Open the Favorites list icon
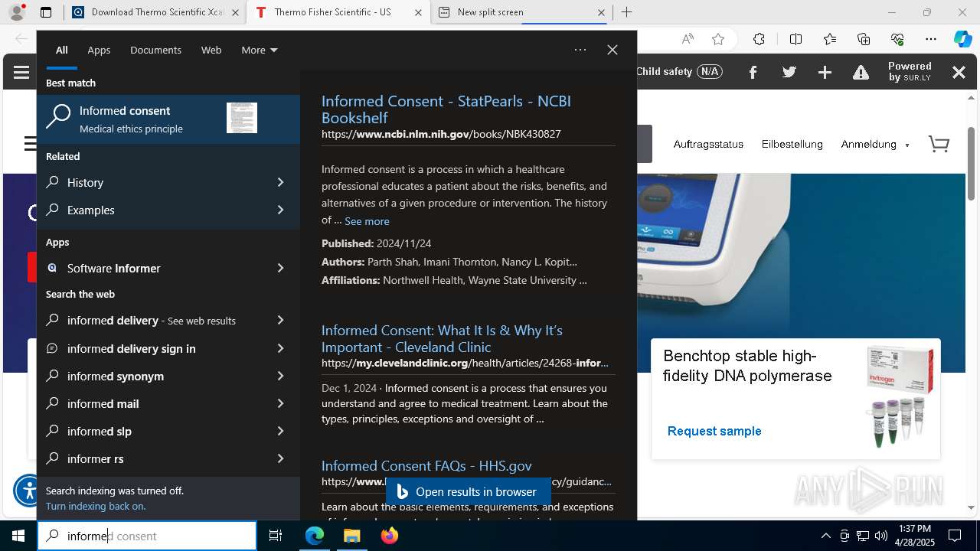The width and height of the screenshot is (980, 551). [830, 39]
